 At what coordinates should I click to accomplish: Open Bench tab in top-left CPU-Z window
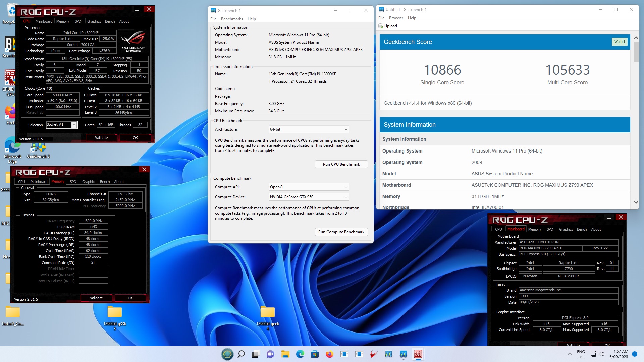pyautogui.click(x=110, y=21)
